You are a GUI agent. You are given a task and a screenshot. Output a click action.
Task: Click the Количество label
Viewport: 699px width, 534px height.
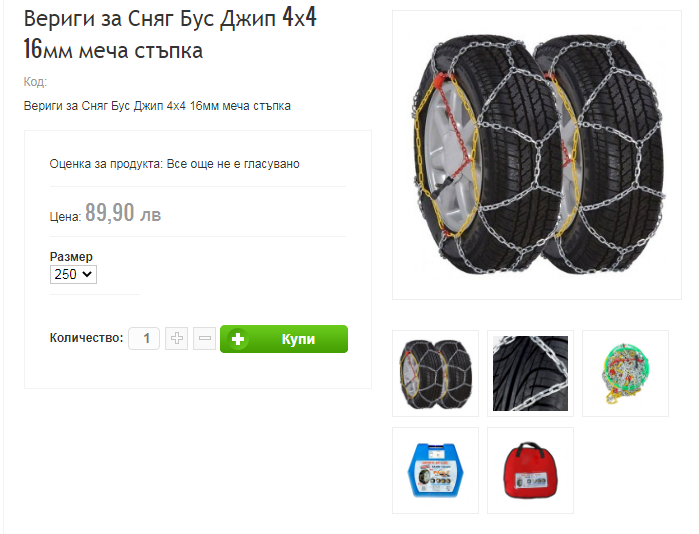[x=86, y=338]
